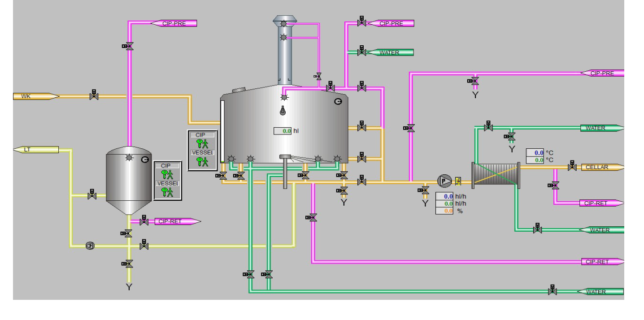
Task: Click the valve on the WATER outlet above exchanger
Action: click(x=488, y=127)
